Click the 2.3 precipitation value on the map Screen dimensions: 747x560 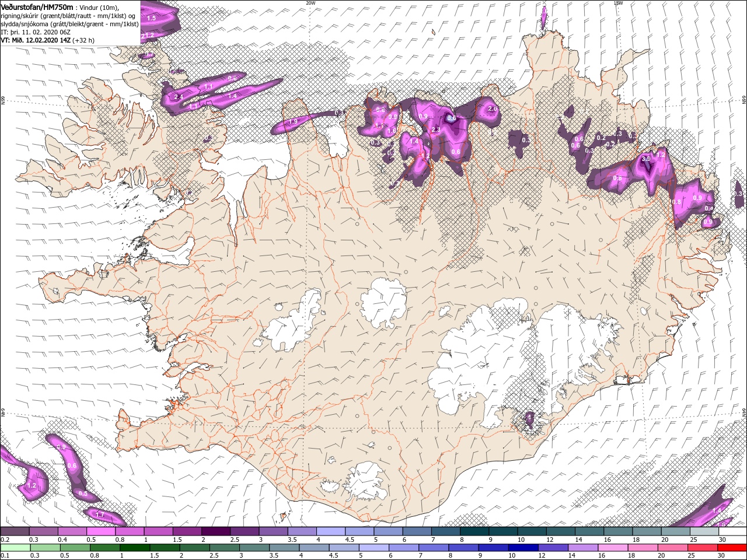(435, 129)
